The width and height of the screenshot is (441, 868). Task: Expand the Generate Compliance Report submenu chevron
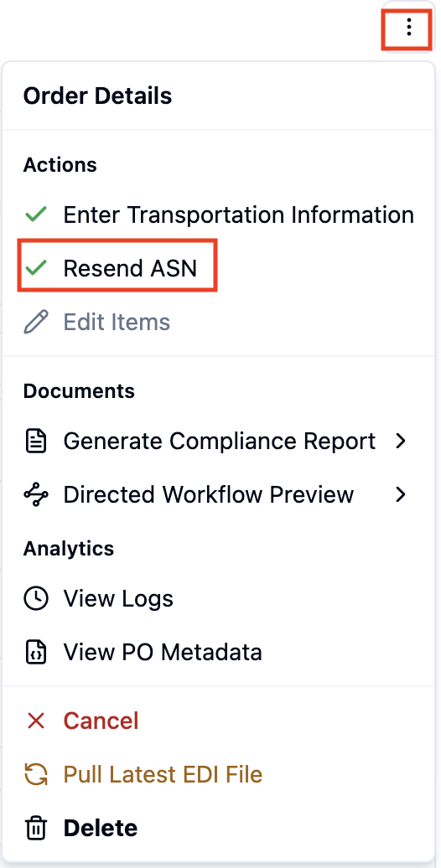coord(401,442)
